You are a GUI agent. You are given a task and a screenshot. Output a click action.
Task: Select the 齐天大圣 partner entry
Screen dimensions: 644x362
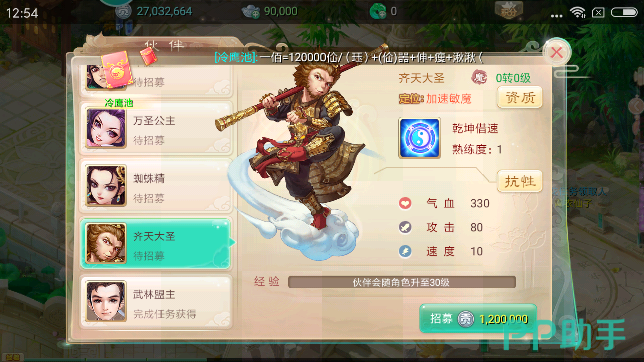coord(156,244)
